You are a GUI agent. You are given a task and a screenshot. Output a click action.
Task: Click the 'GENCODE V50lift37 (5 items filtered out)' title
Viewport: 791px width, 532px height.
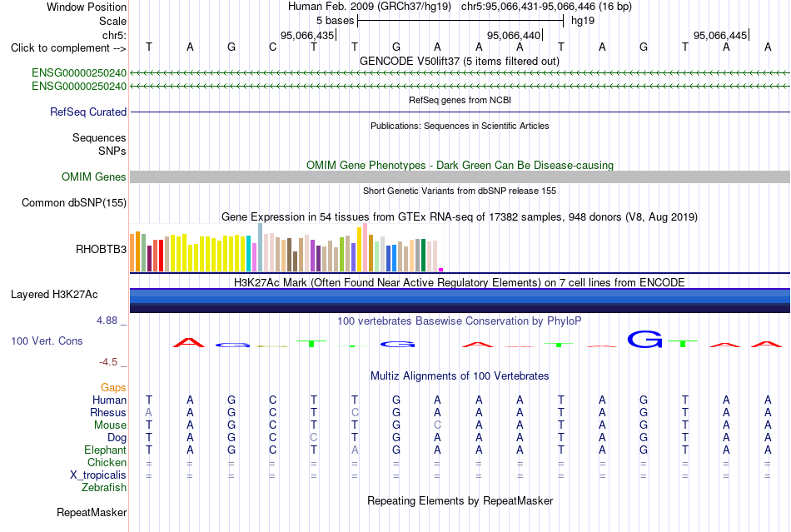(x=460, y=61)
